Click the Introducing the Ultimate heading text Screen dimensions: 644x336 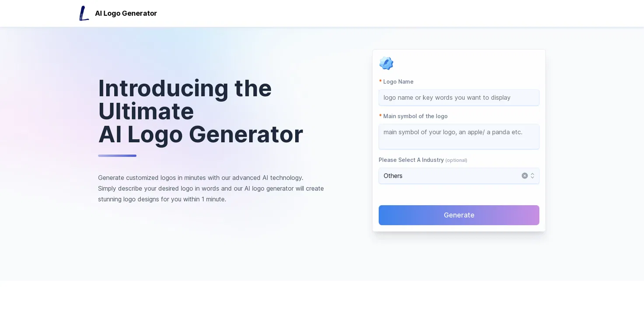[x=185, y=100]
